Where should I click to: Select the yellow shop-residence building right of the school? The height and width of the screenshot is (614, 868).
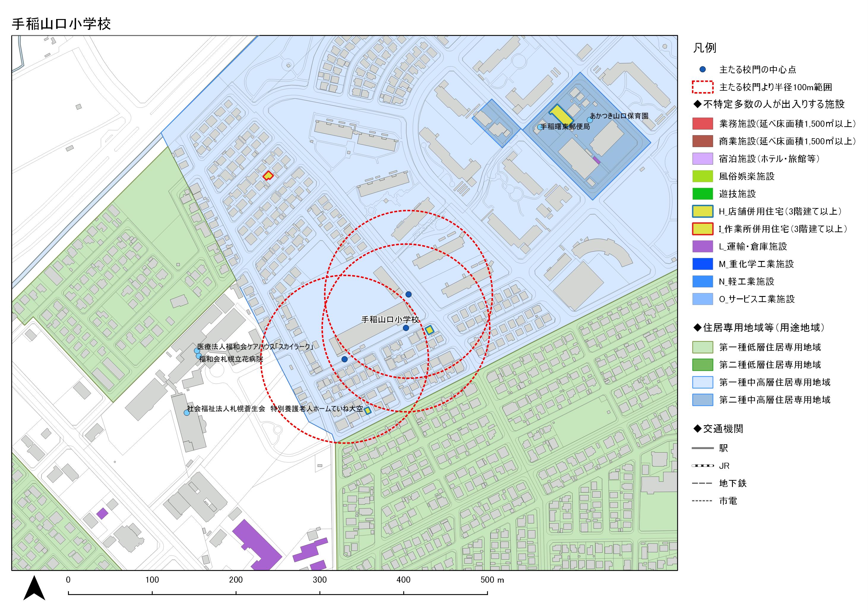(429, 330)
